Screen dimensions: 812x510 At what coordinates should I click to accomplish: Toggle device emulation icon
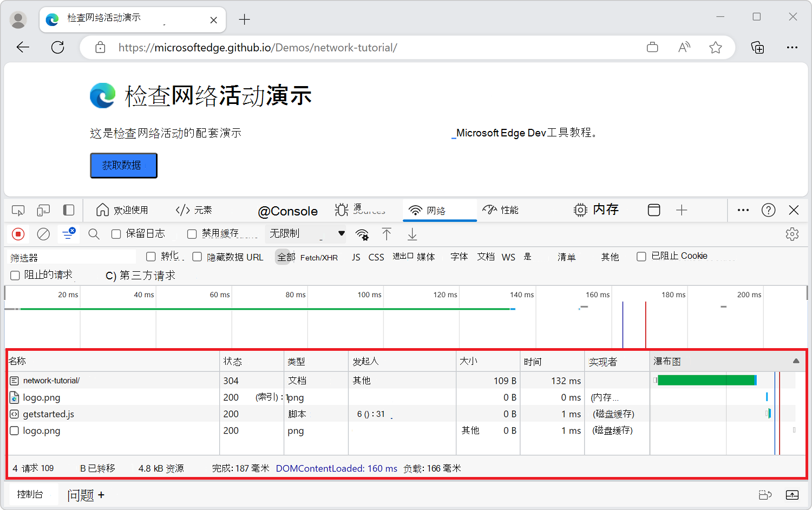[43, 210]
